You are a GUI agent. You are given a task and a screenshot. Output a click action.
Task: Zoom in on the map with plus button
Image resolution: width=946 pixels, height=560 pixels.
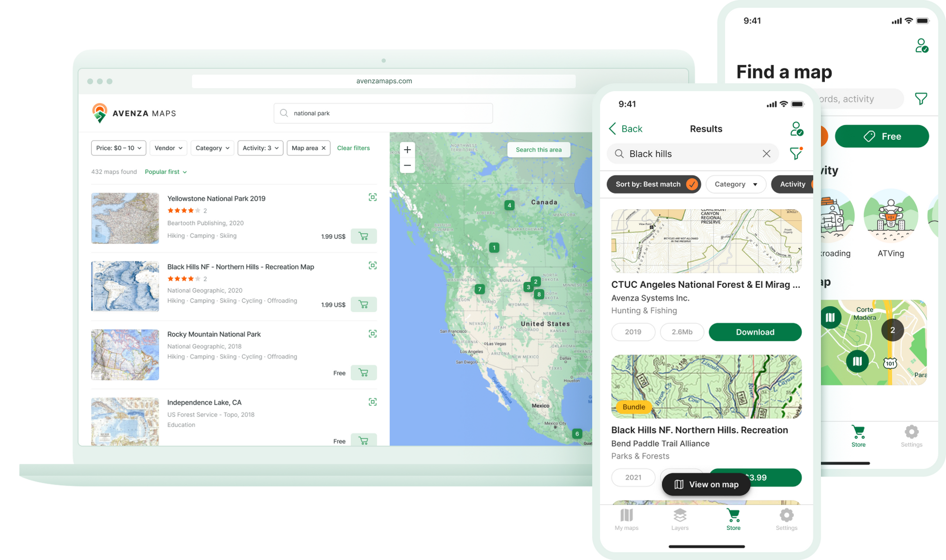tap(407, 150)
